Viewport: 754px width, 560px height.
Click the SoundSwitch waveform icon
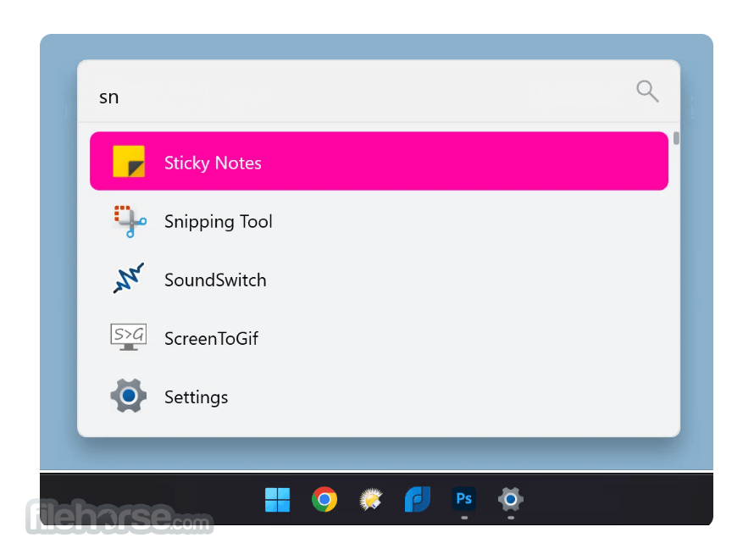coord(129,279)
